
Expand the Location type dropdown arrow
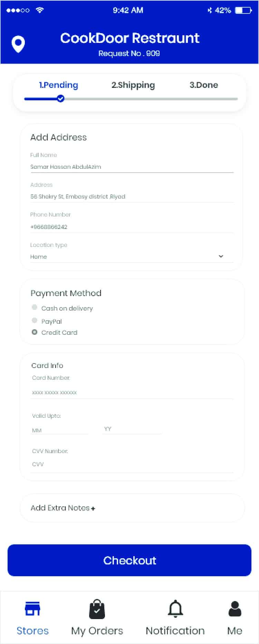(x=221, y=256)
